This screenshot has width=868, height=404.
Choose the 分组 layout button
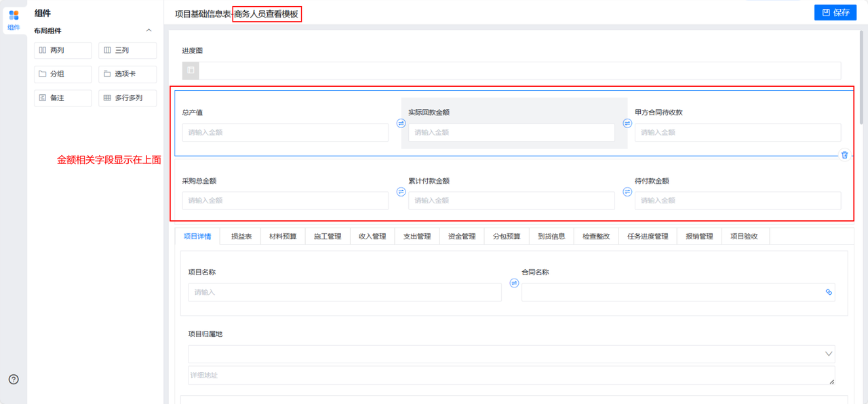pyautogui.click(x=62, y=74)
